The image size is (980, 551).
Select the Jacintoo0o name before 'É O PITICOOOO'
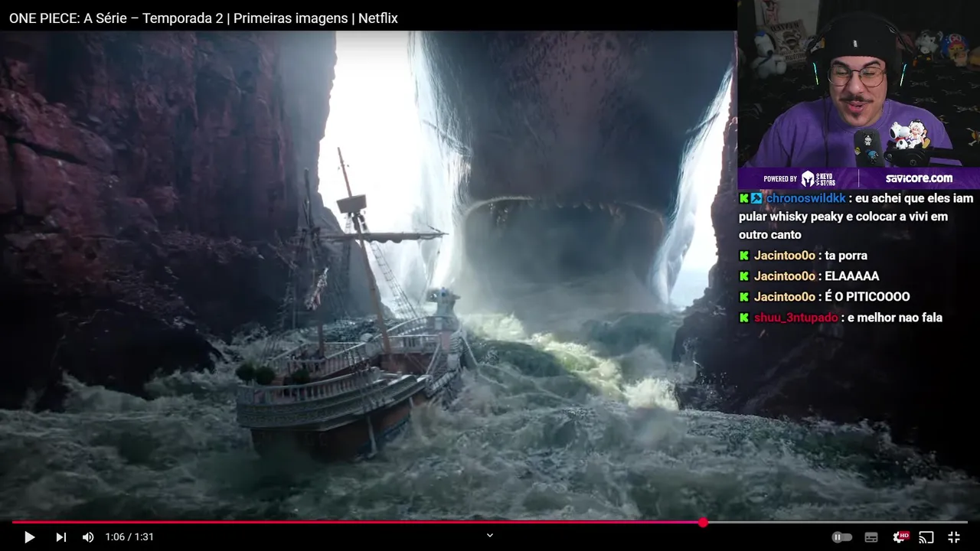(785, 297)
